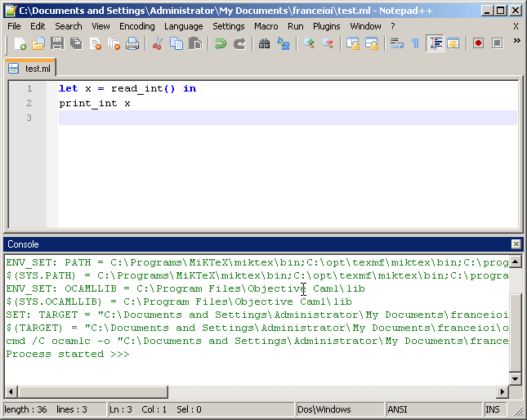Screen dimensions: 527x420
Task: Click the 'Process started >>>' console line
Action: click(68, 354)
